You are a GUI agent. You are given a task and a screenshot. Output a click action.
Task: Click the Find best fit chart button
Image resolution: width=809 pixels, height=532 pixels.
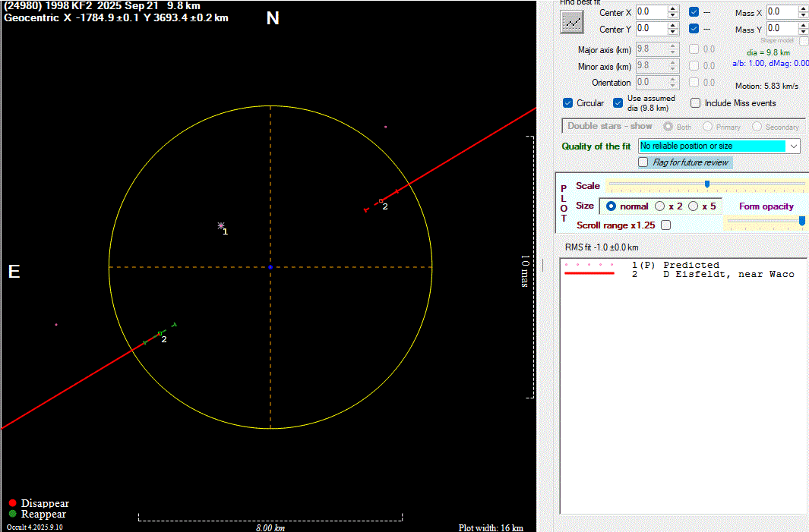[571, 23]
